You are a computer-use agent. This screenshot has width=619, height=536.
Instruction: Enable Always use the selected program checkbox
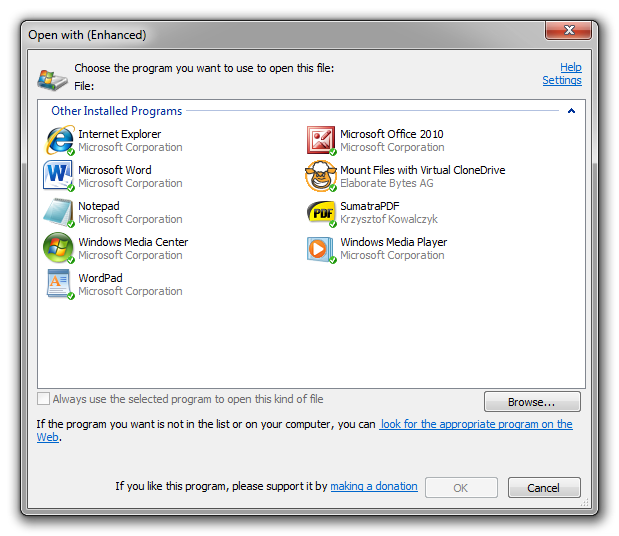(x=43, y=399)
